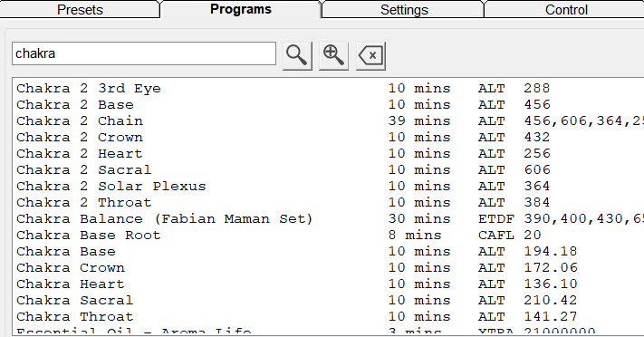Open the Settings tab
644x337 pixels.
[404, 9]
